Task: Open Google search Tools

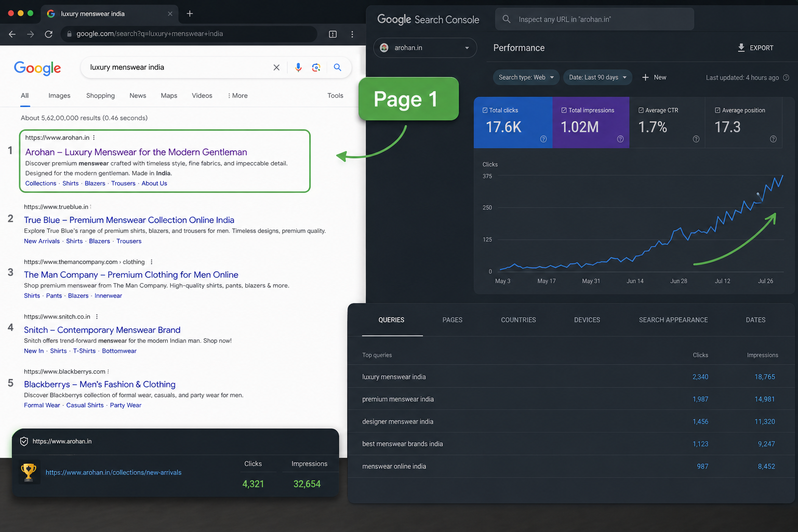Action: pos(335,96)
